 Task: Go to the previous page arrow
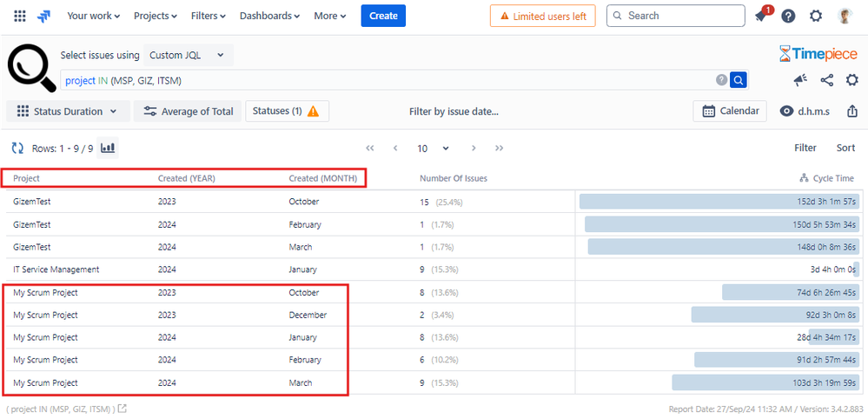coord(395,148)
